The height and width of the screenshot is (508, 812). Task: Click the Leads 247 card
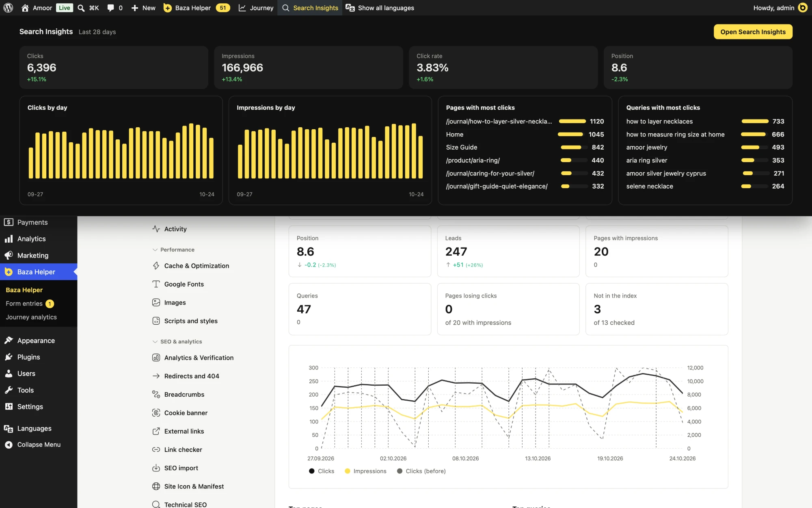click(508, 251)
